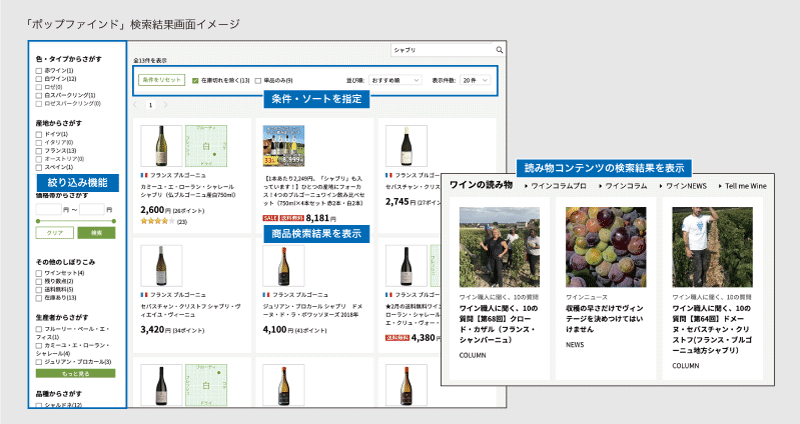
Task: Click the price slider maximum handle
Action: click(114, 221)
